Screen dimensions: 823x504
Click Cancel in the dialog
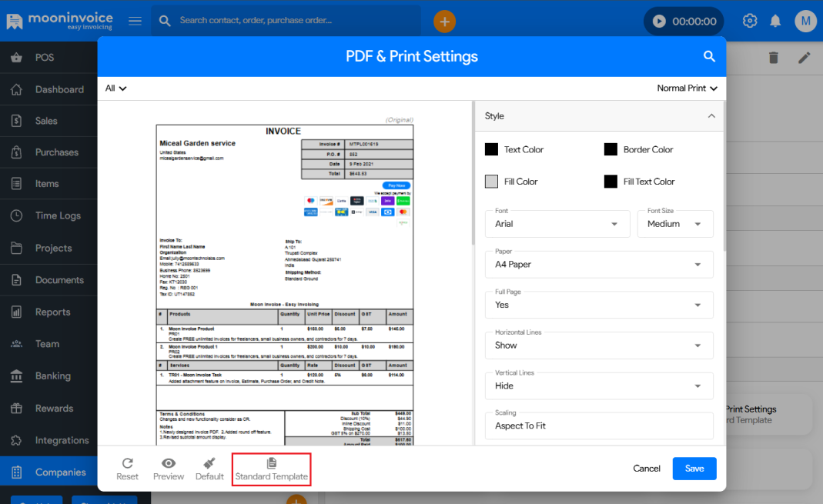tap(647, 469)
